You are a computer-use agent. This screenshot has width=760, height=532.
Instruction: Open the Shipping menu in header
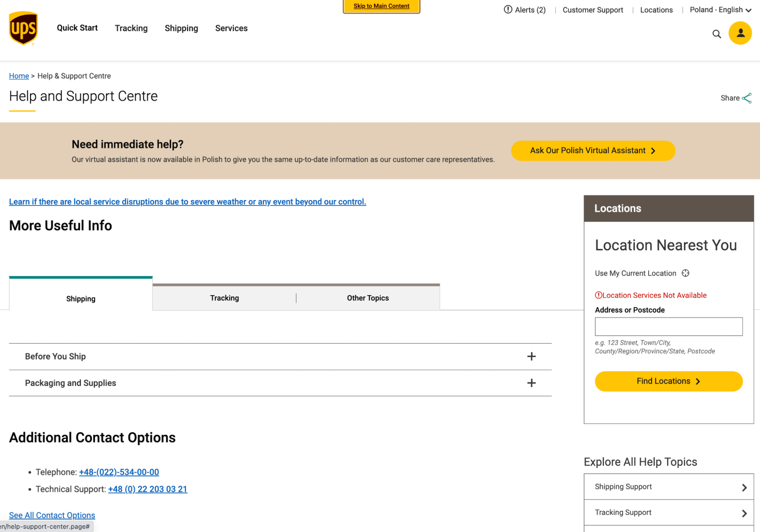pyautogui.click(x=181, y=28)
